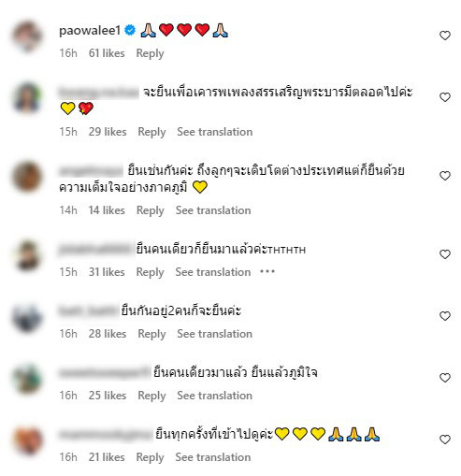This screenshot has width=461, height=476.
Task: Like paowalee1's comment with heart icon
Action: [x=445, y=36]
